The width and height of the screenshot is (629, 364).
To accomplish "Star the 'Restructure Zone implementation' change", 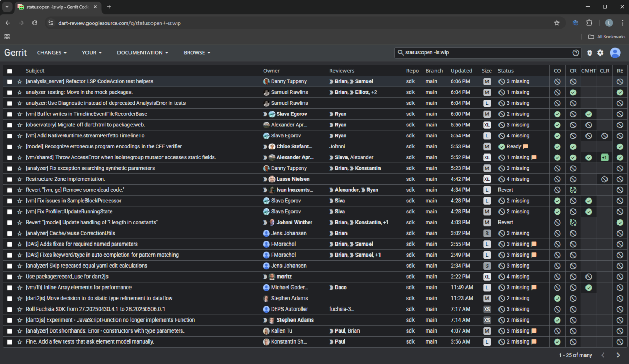I will tap(20, 179).
